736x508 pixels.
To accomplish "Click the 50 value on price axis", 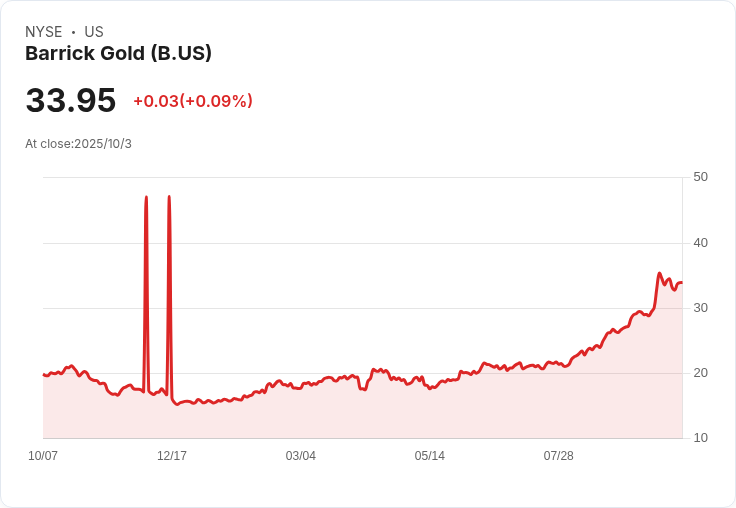I will [x=700, y=177].
